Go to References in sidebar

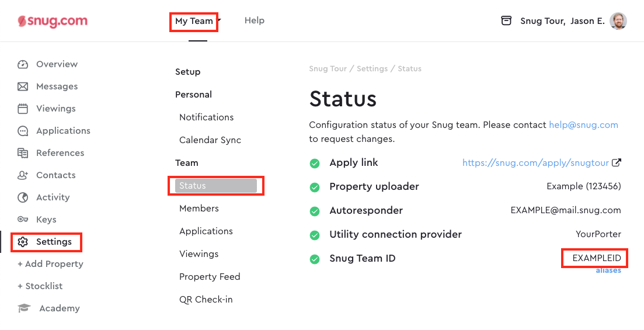pos(60,153)
